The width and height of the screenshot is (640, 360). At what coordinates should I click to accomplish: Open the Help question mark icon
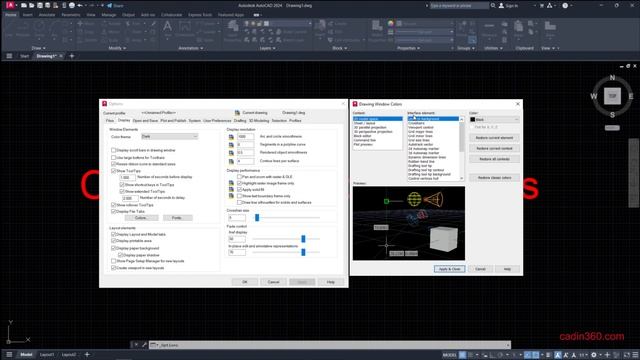(x=565, y=5)
